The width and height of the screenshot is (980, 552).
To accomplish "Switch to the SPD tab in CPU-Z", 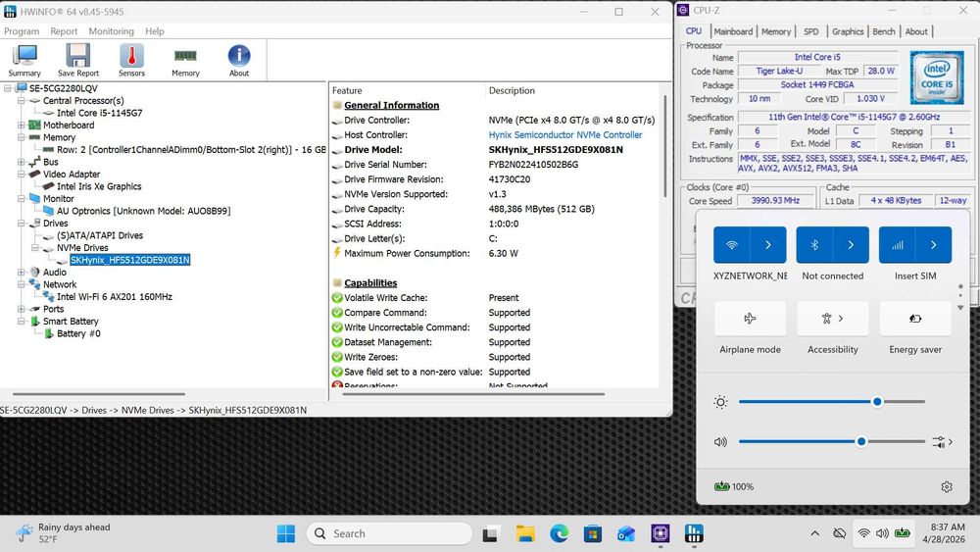I will 810,31.
